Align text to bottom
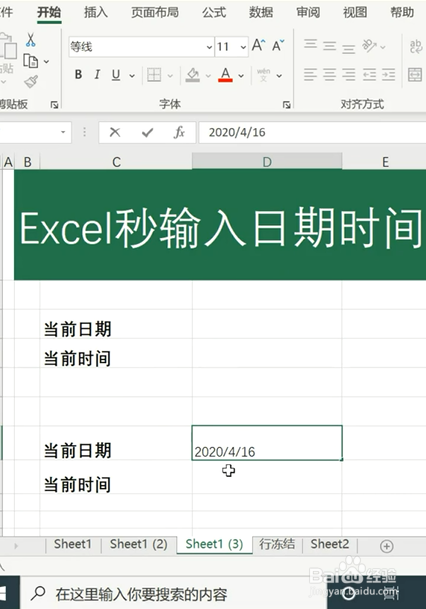This screenshot has width=426, height=609. coord(348,48)
